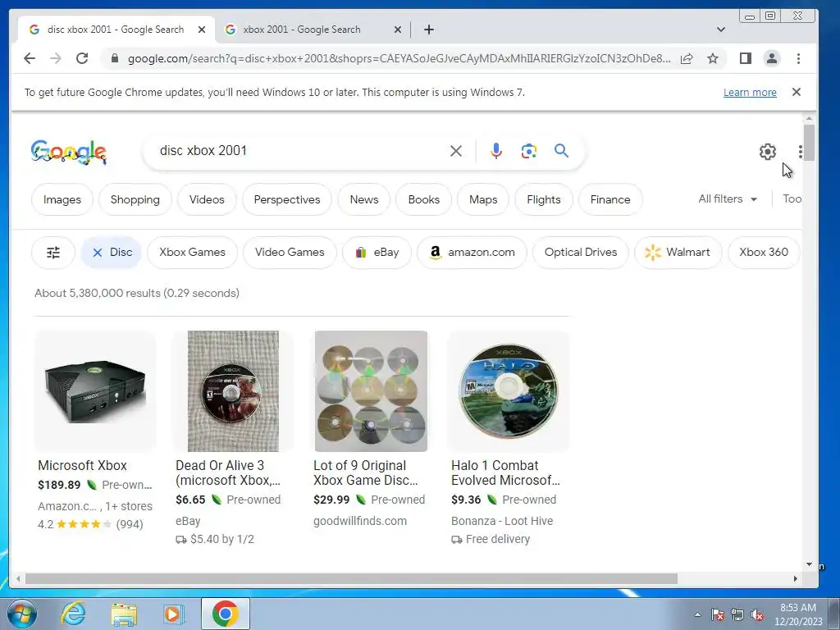Click the Xbox console product image
This screenshot has height=630, width=840.
click(x=95, y=391)
